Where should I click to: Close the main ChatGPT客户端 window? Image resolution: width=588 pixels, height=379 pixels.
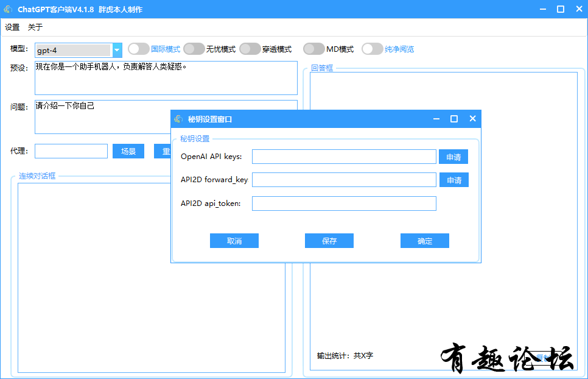(x=579, y=9)
